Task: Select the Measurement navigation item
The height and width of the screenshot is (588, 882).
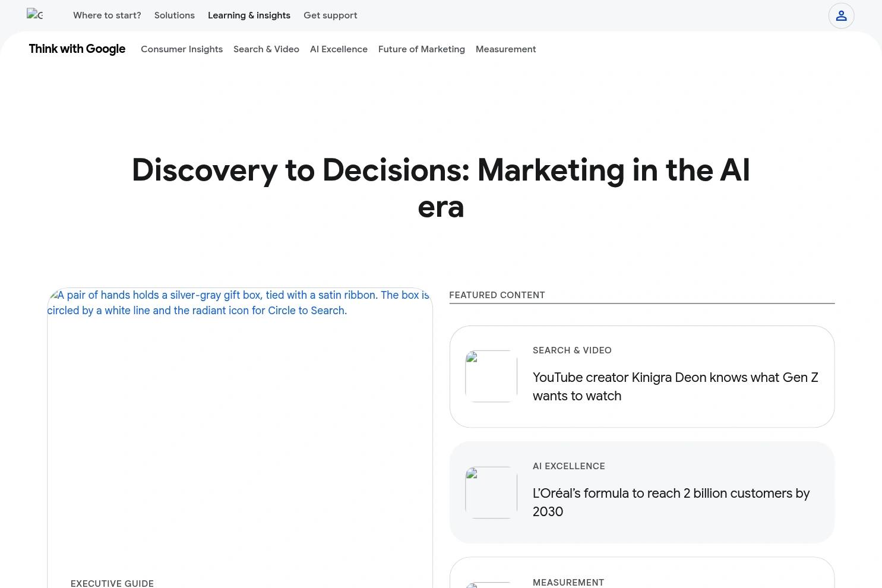Action: click(505, 49)
